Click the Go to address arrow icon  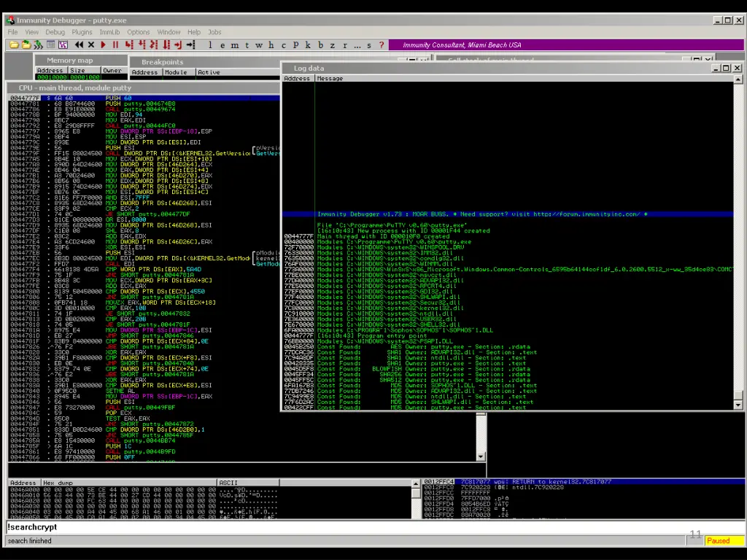pyautogui.click(x=190, y=44)
